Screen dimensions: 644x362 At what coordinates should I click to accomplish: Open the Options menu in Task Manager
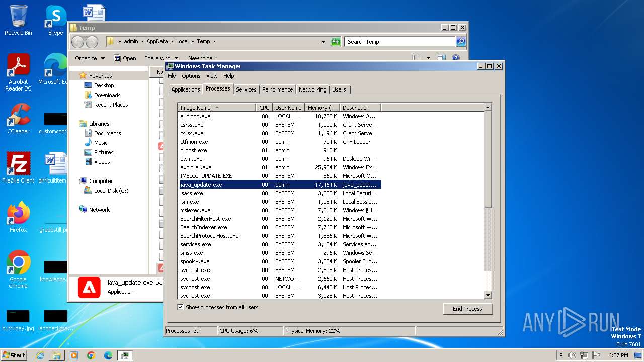click(x=191, y=76)
